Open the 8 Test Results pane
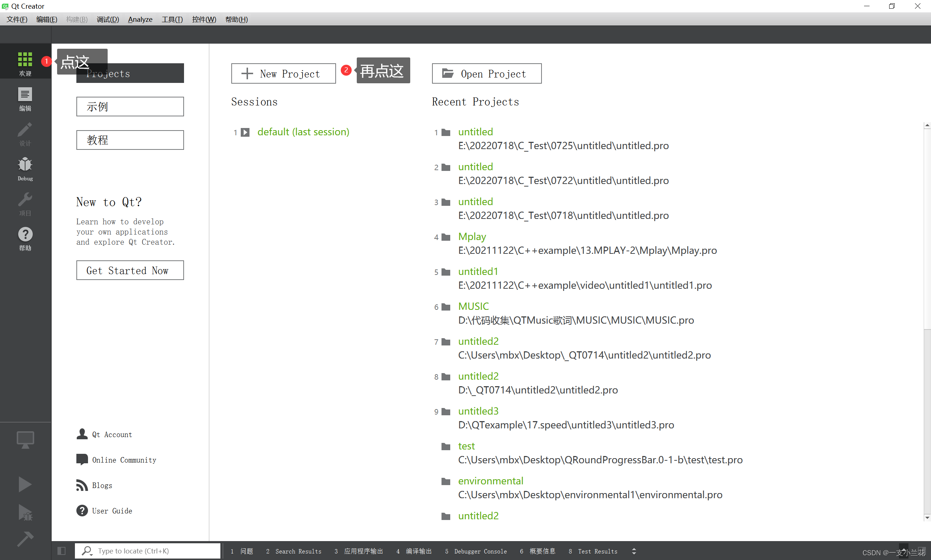The height and width of the screenshot is (560, 931). 593,551
